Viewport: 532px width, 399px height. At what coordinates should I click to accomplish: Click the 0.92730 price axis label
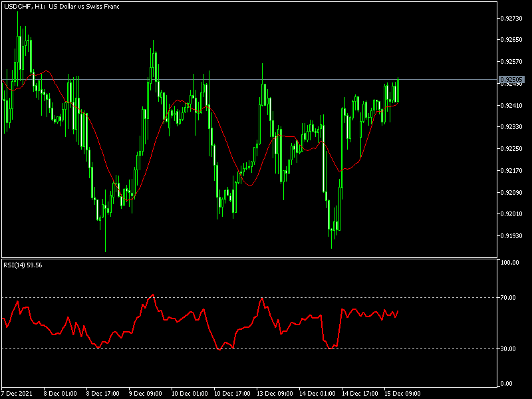tap(511, 19)
